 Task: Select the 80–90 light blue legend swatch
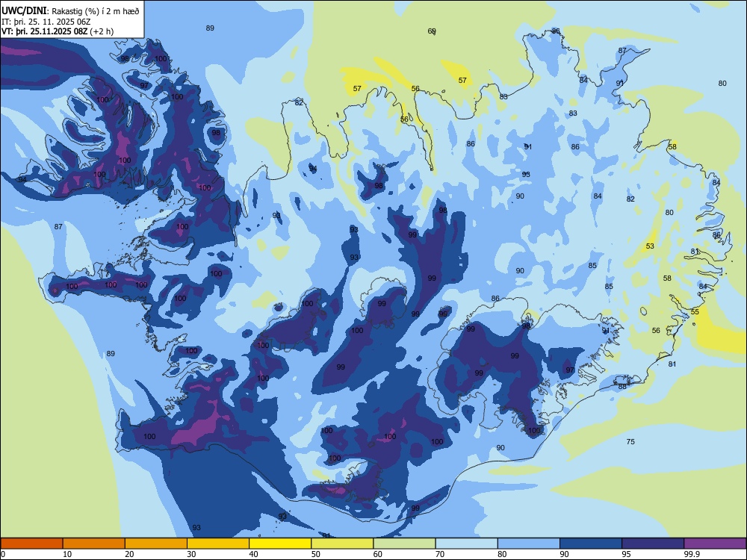click(529, 544)
